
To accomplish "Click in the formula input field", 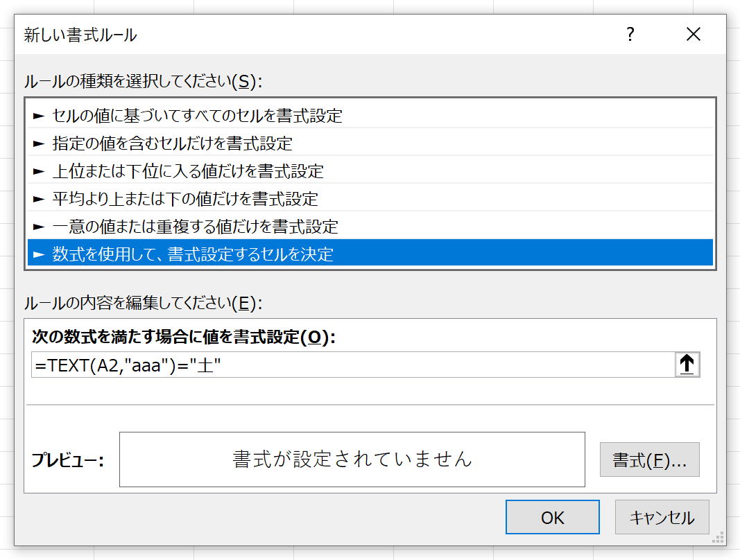I will pos(353,365).
